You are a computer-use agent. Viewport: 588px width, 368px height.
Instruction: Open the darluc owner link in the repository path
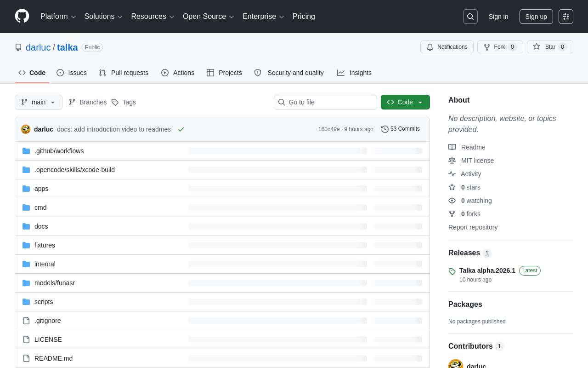click(x=38, y=47)
